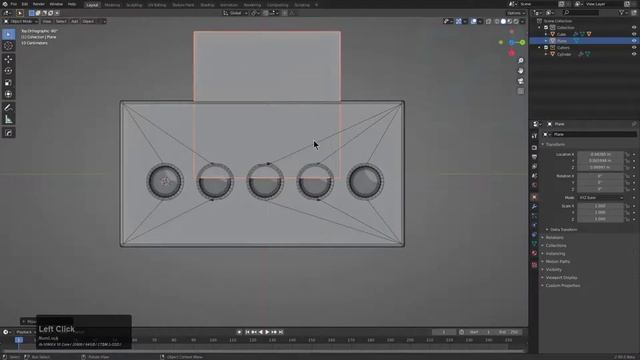The image size is (640, 360).
Task: Select the Annotate tool
Action: pyautogui.click(x=8, y=108)
